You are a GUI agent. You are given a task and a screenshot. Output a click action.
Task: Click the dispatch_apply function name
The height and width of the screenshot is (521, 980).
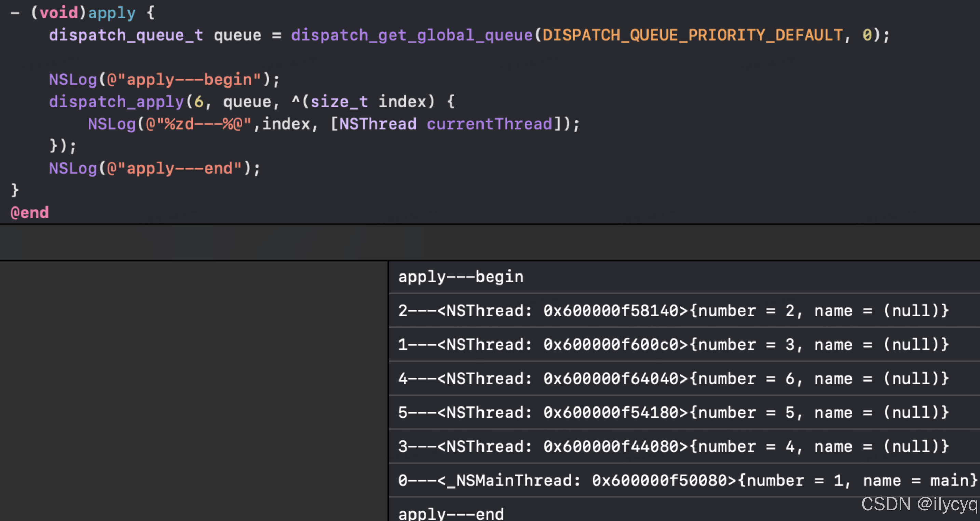(x=117, y=102)
